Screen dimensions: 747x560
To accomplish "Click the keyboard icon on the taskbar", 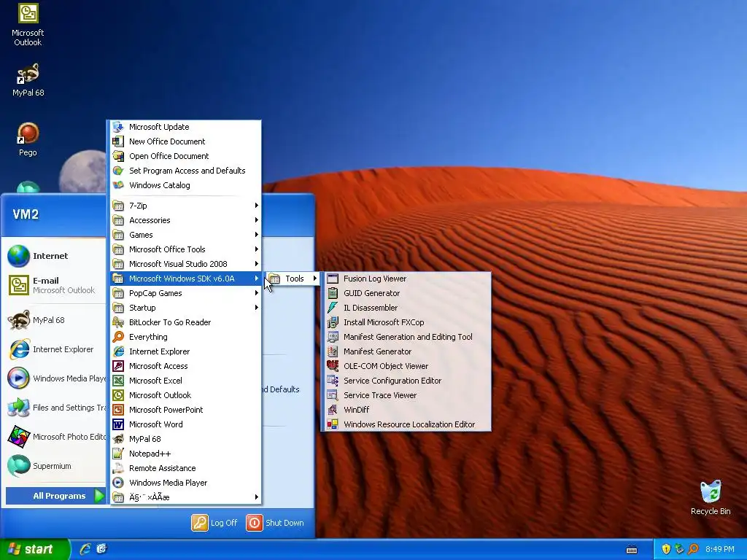I will [632, 550].
